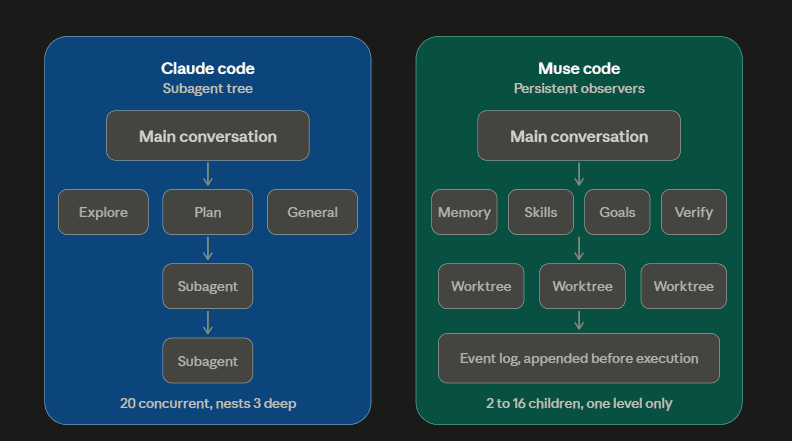
Task: Click the Subagent box directly below Plan
Action: (x=208, y=286)
